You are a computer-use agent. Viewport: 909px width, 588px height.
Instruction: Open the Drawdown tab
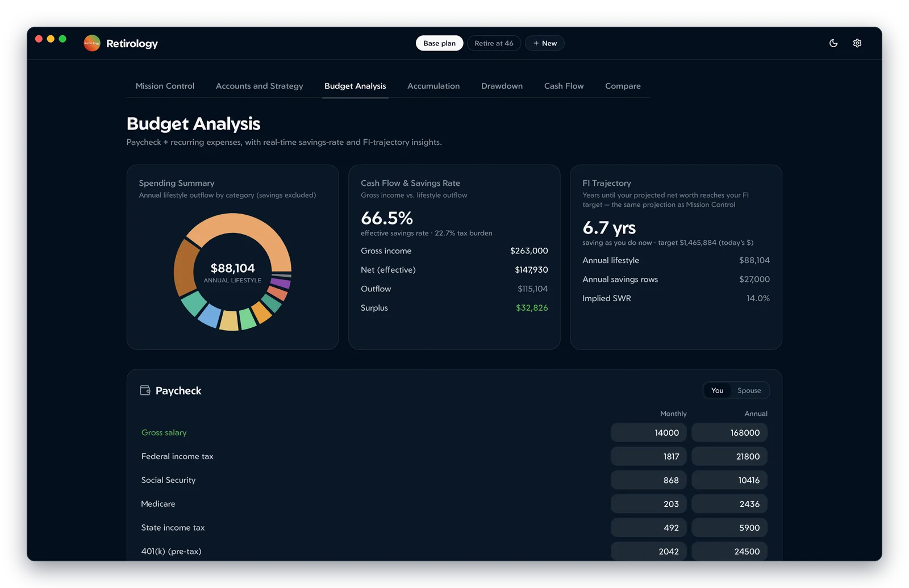pos(502,86)
